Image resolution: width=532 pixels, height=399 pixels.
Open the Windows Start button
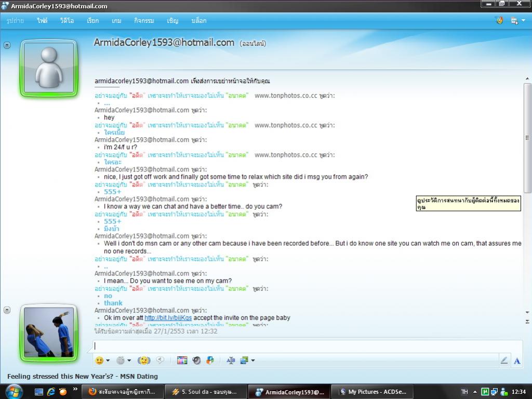[x=14, y=392]
